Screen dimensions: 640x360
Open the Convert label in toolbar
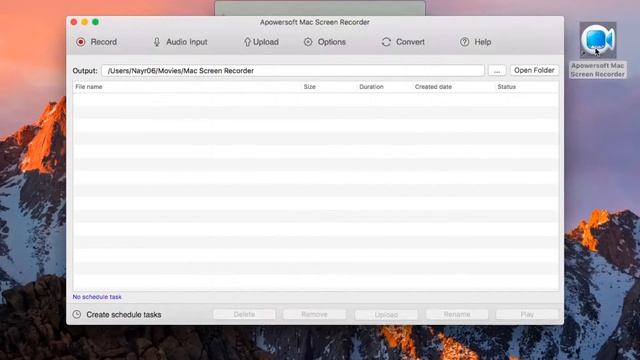[410, 42]
